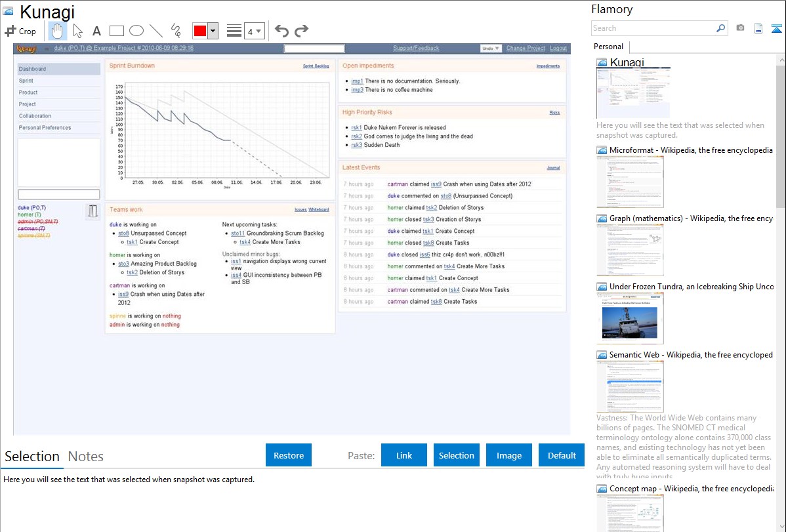Paste as Image
The width and height of the screenshot is (786, 532).
509,455
